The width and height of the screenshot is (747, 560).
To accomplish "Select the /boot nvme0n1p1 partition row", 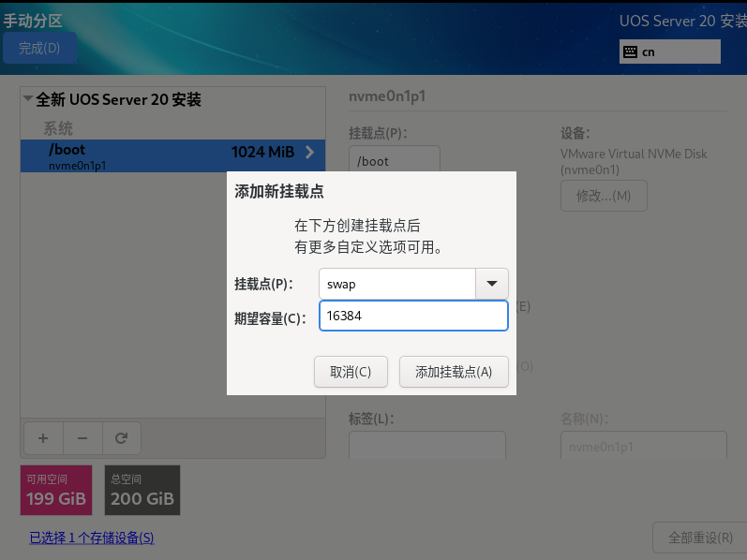I will pyautogui.click(x=173, y=155).
